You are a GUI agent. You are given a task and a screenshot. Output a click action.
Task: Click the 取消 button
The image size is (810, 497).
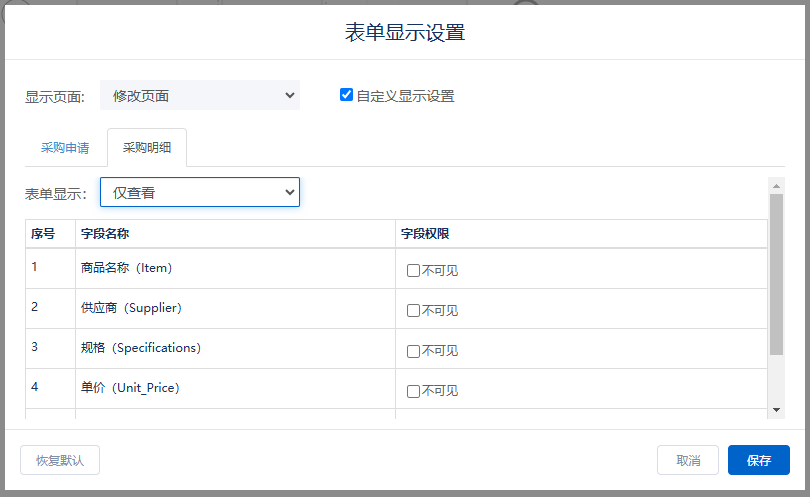pos(688,460)
